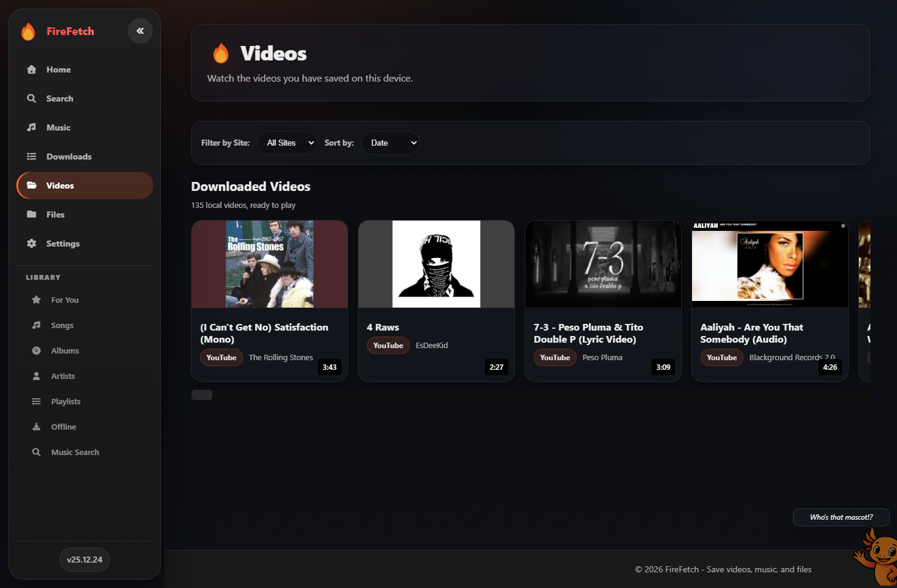This screenshot has width=897, height=588.
Task: Click the orange mascot character
Action: point(876,556)
